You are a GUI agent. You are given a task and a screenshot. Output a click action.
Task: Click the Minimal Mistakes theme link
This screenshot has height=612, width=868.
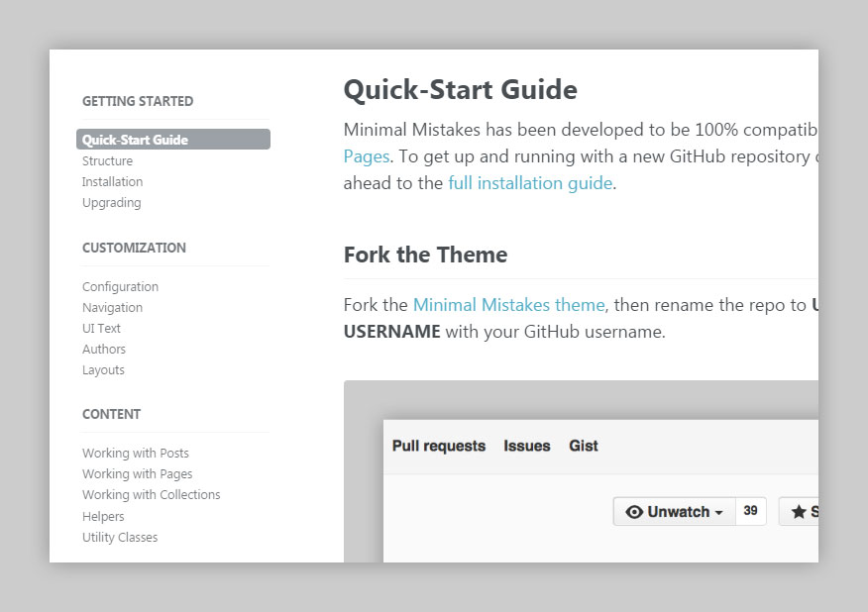point(508,304)
